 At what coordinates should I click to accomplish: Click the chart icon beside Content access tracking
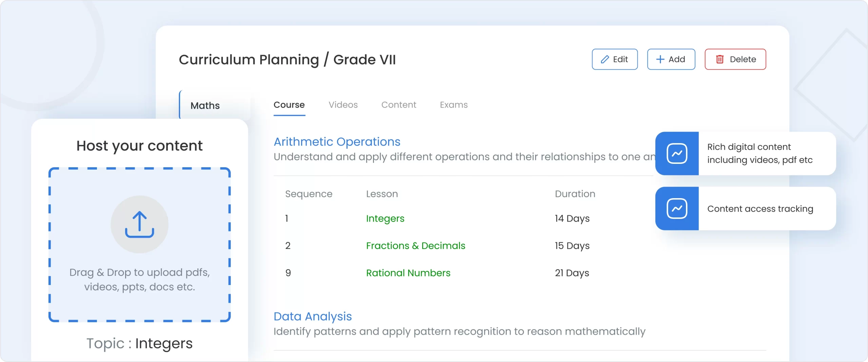(x=677, y=208)
